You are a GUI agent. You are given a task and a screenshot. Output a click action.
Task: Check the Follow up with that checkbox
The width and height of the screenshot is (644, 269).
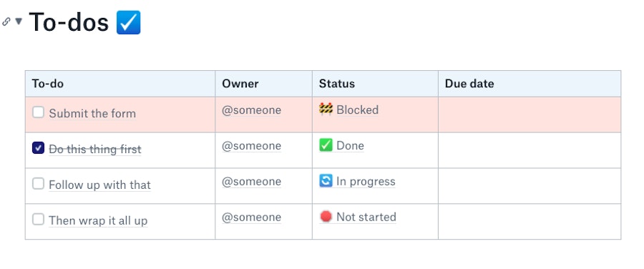point(38,184)
